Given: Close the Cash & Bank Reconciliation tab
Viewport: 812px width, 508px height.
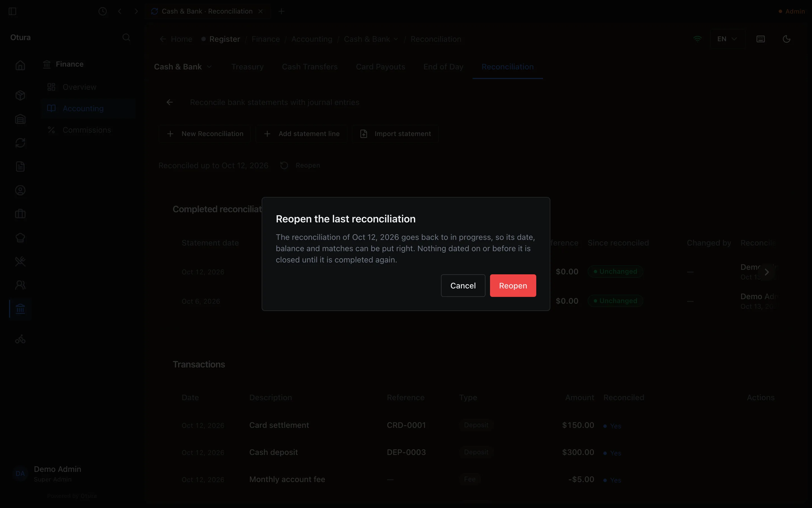Looking at the screenshot, I should click(x=261, y=11).
